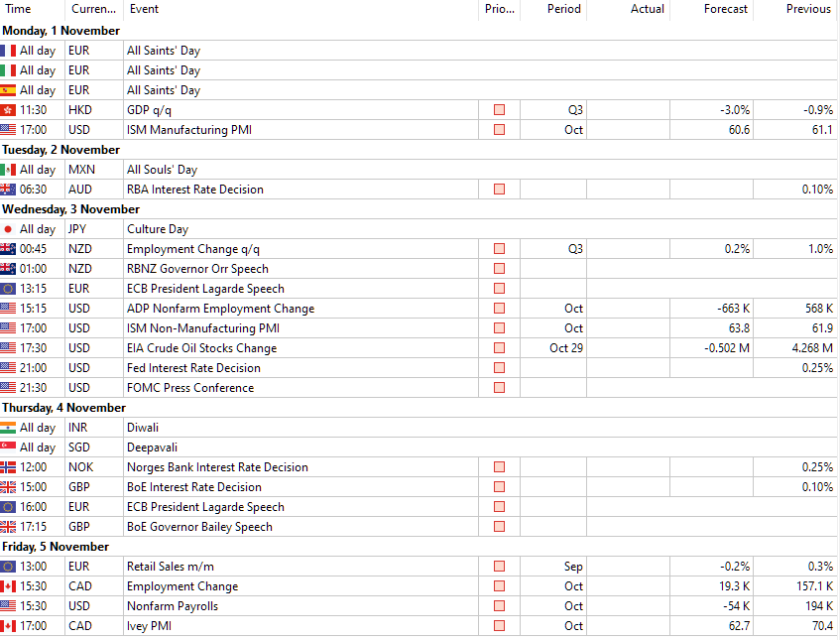Open the 'EIA Crude Oil Stocks Change' event
Screen dimensions: 840x640
point(201,348)
